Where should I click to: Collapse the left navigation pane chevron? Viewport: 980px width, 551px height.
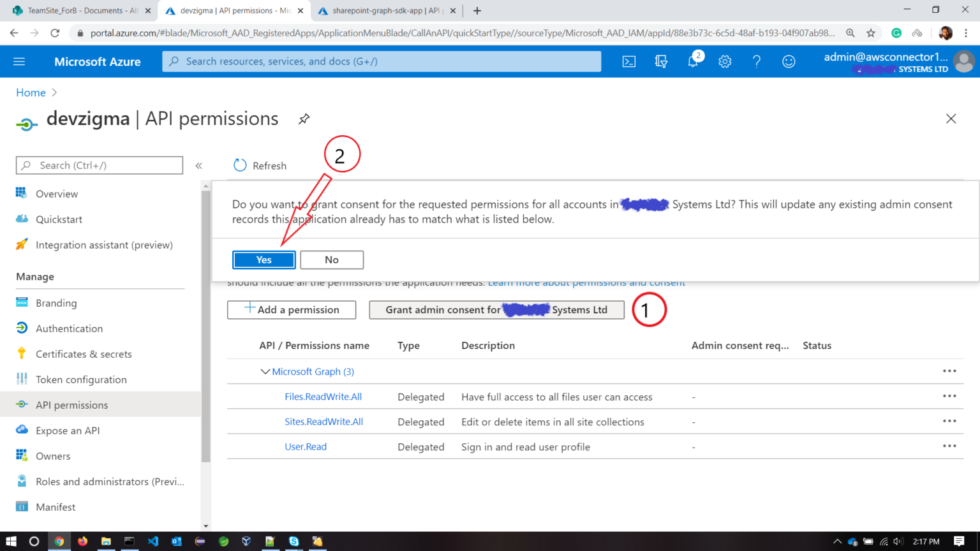[x=198, y=165]
